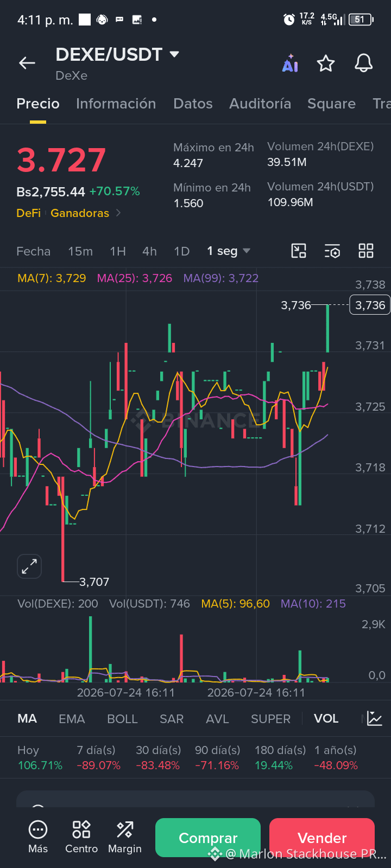The width and height of the screenshot is (391, 868).
Task: Go back with the left arrow
Action: pos(27,63)
